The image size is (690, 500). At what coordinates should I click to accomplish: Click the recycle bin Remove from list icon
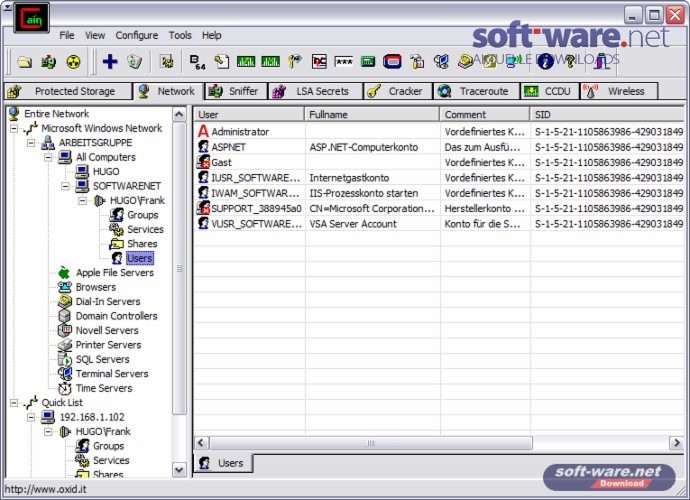(134, 62)
